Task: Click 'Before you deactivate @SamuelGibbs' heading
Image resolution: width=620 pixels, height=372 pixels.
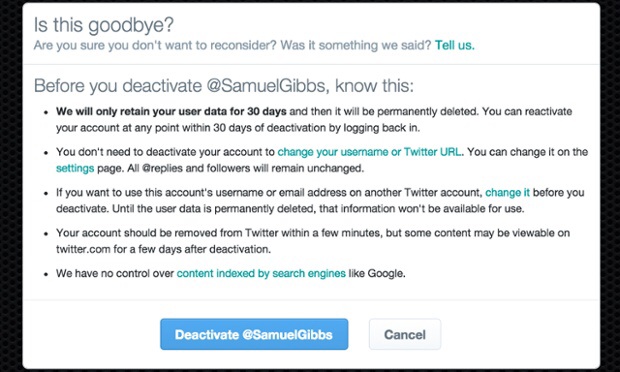Action: point(223,86)
